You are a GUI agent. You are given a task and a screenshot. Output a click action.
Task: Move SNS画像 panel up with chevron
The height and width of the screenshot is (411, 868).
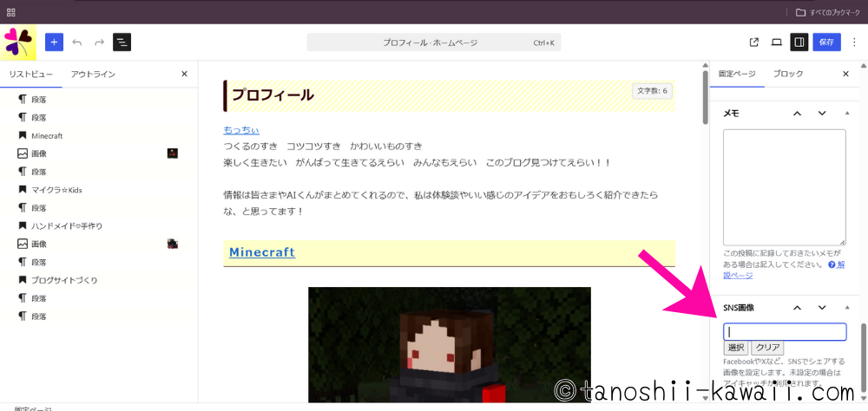click(x=797, y=308)
